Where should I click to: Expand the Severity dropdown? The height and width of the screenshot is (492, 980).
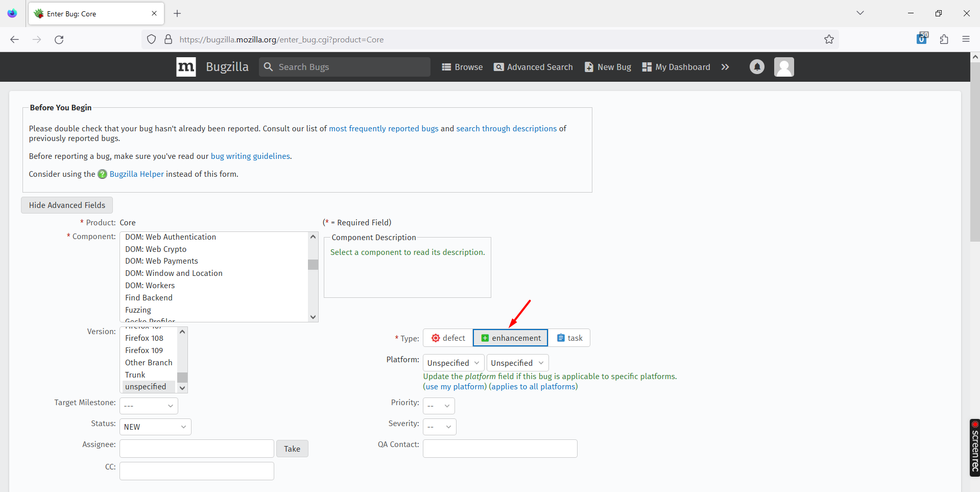coord(439,426)
